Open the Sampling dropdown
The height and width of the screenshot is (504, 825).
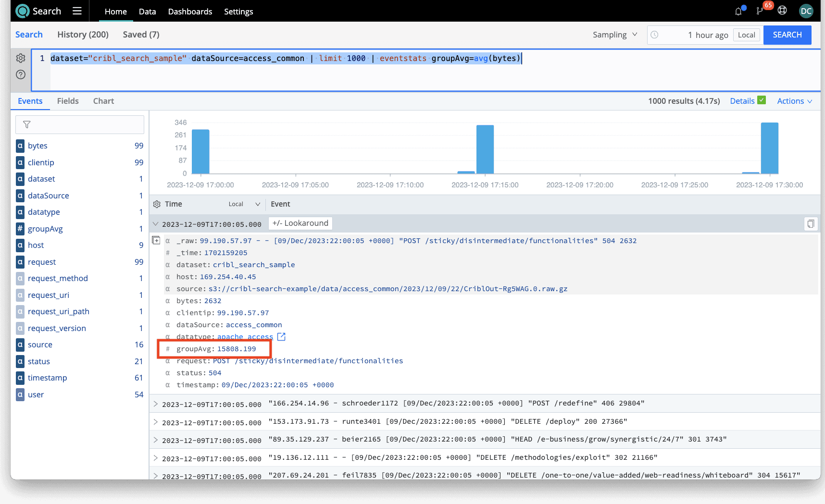click(x=615, y=35)
